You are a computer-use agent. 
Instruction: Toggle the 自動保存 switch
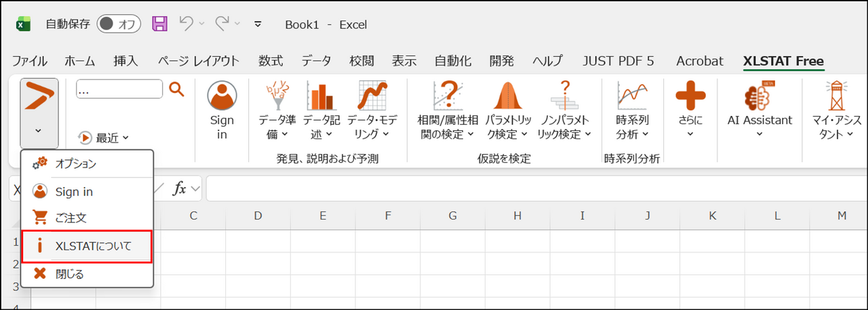tap(119, 24)
